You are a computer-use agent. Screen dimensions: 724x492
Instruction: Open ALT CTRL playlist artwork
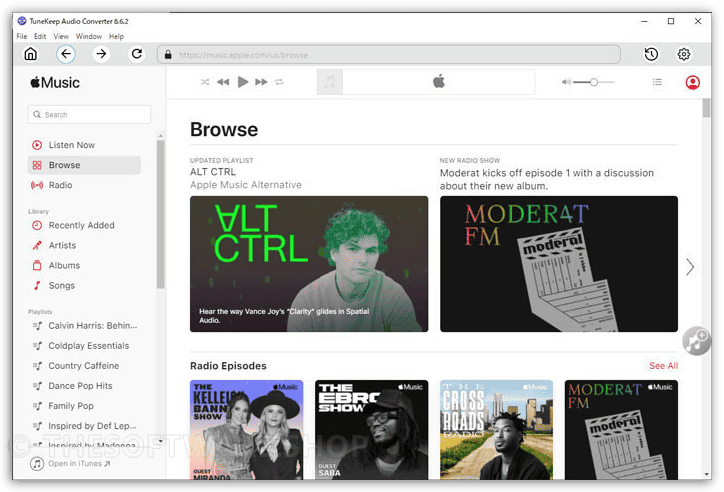[309, 264]
